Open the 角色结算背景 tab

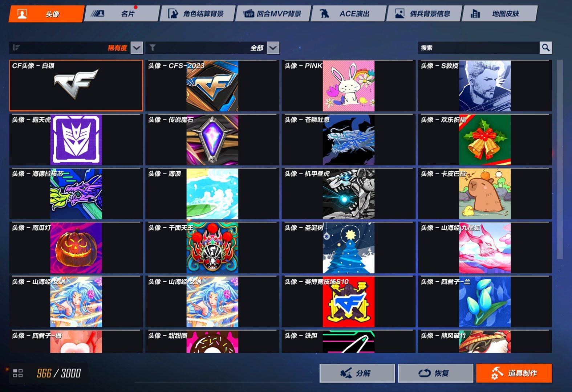pos(197,14)
